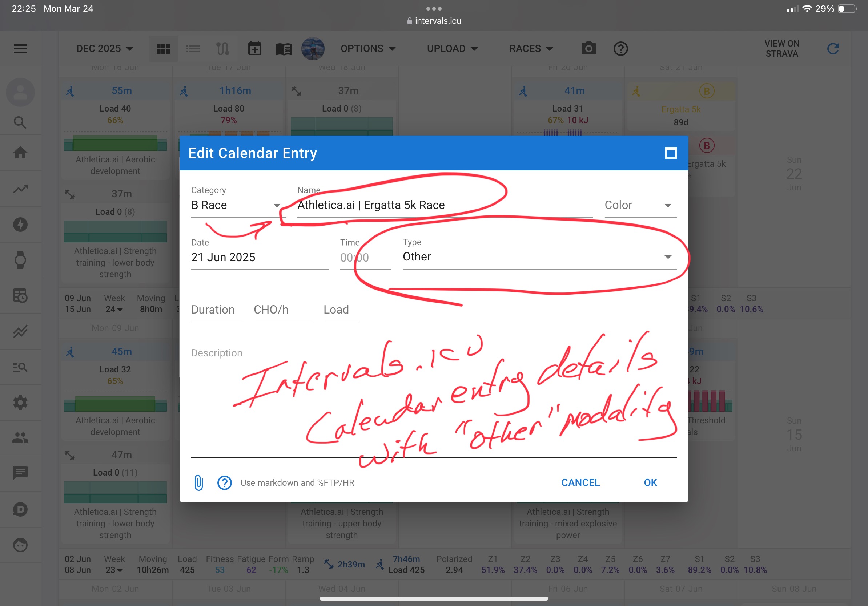The height and width of the screenshot is (606, 868).
Task: Click the camera screenshot icon
Action: tap(588, 48)
